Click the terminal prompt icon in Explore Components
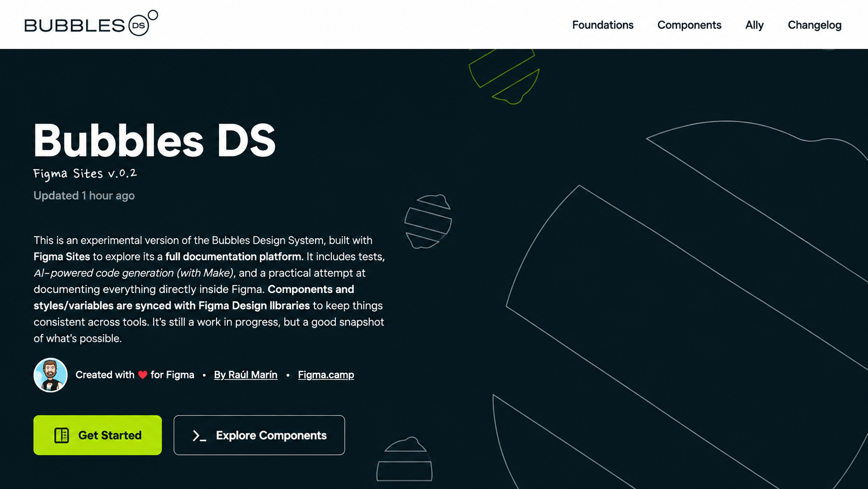Screen dimensions: 868x489 [199, 435]
